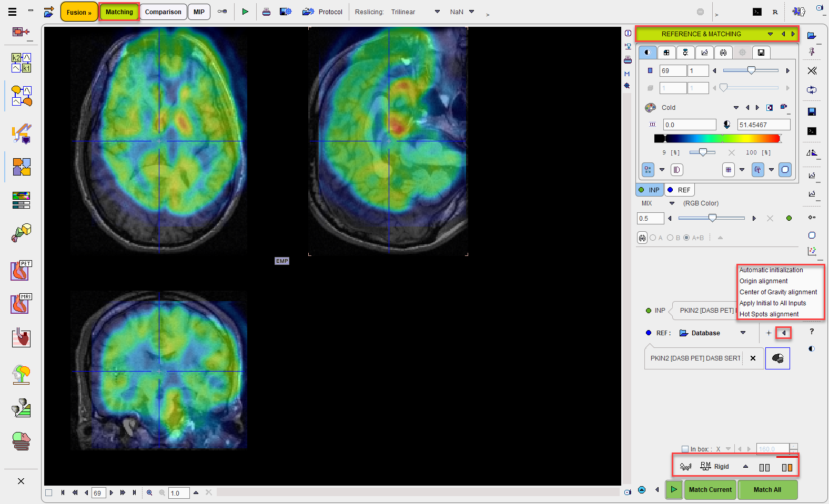Open the REFERENCE & MATCHING panel dropdown arrow
Viewport: 829px width, 504px height.
770,34
